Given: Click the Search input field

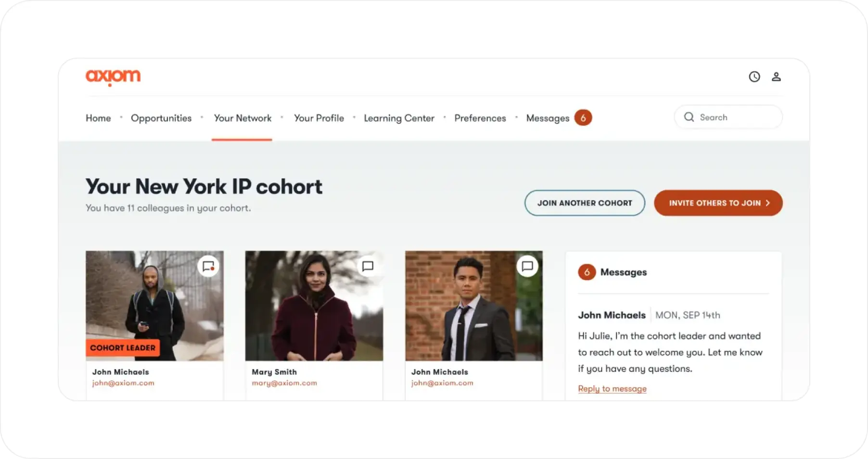Looking at the screenshot, I should pos(728,117).
